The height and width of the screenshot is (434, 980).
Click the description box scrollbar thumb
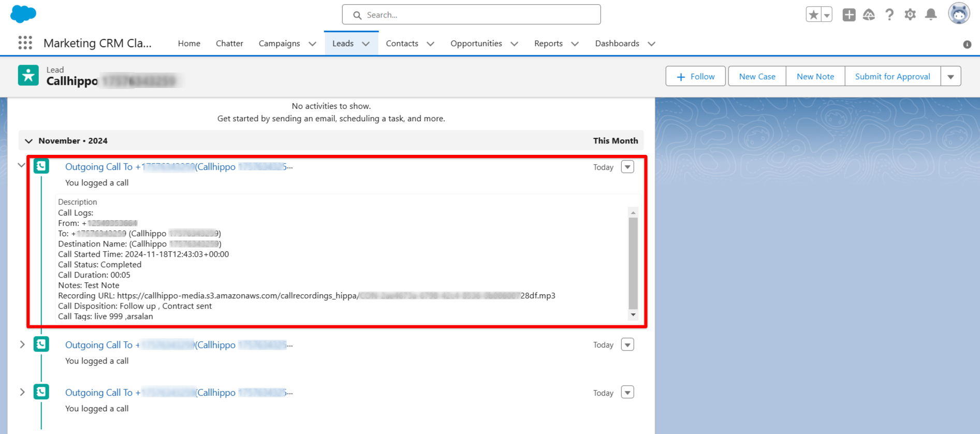point(633,263)
